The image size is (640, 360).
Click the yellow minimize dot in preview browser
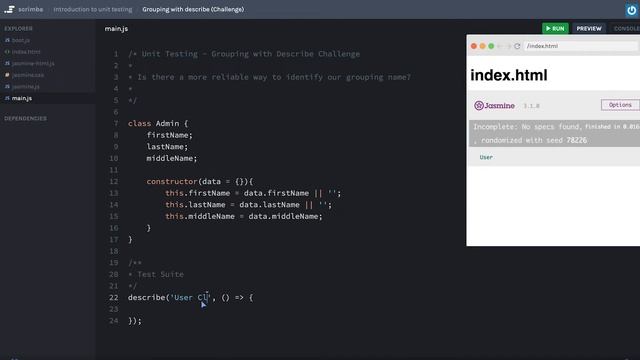482,46
